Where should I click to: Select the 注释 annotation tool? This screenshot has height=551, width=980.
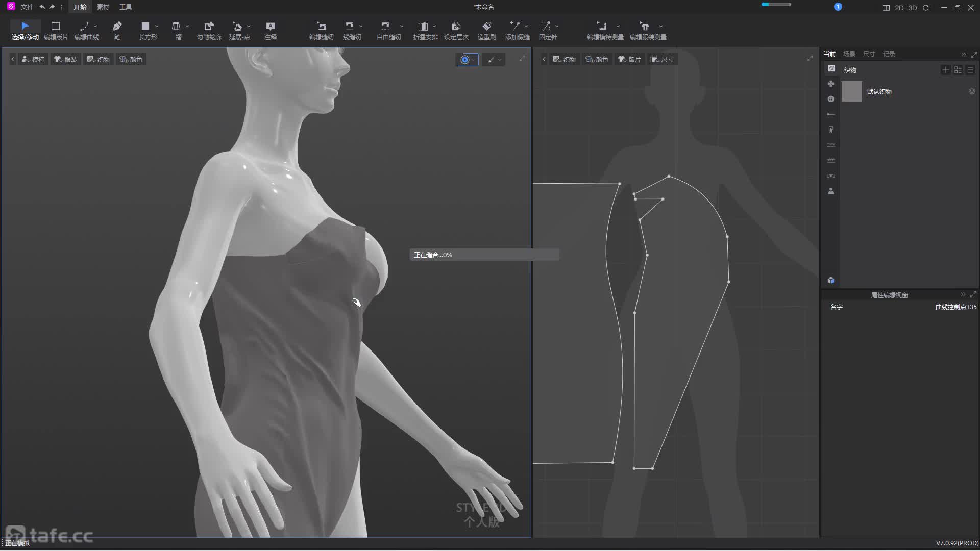pyautogui.click(x=270, y=30)
